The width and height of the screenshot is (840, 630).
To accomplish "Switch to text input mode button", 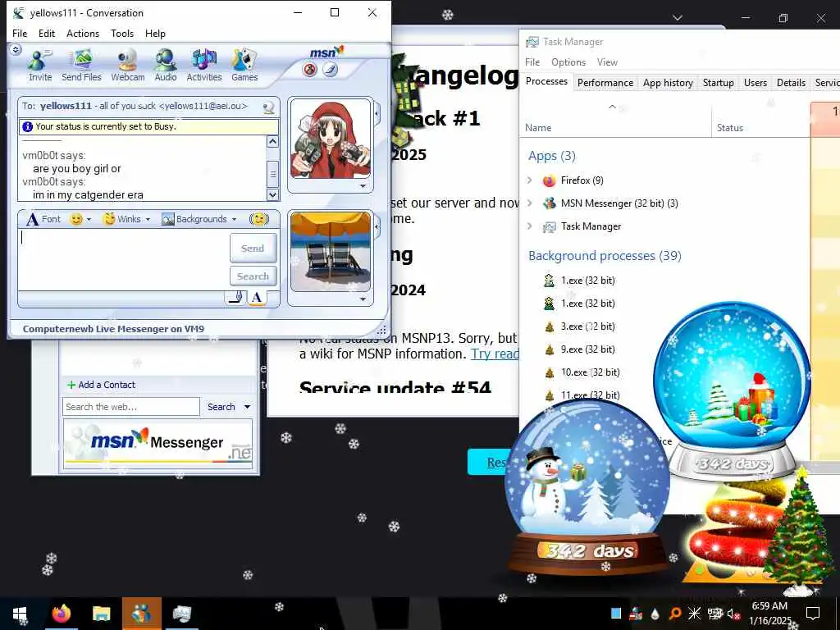I will 257,297.
